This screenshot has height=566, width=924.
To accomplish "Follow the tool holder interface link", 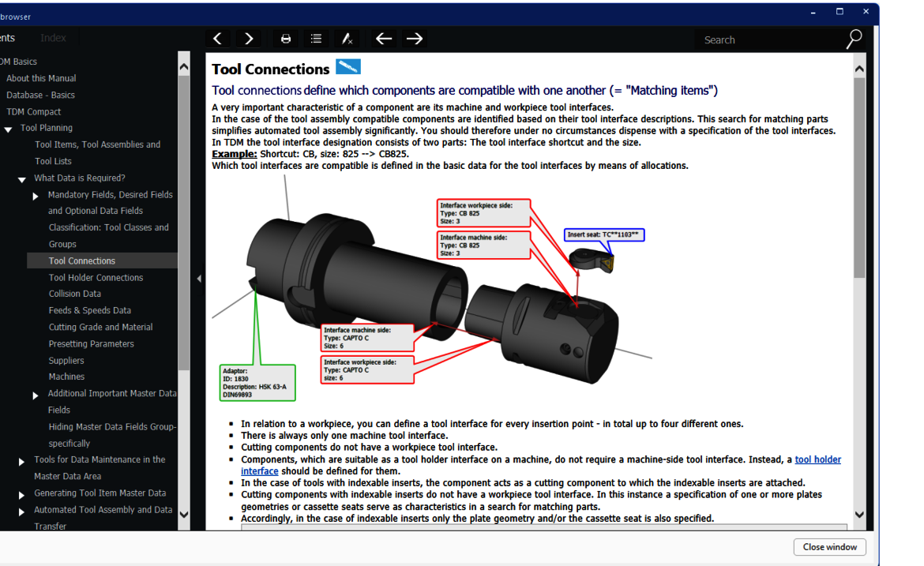I will tap(818, 459).
